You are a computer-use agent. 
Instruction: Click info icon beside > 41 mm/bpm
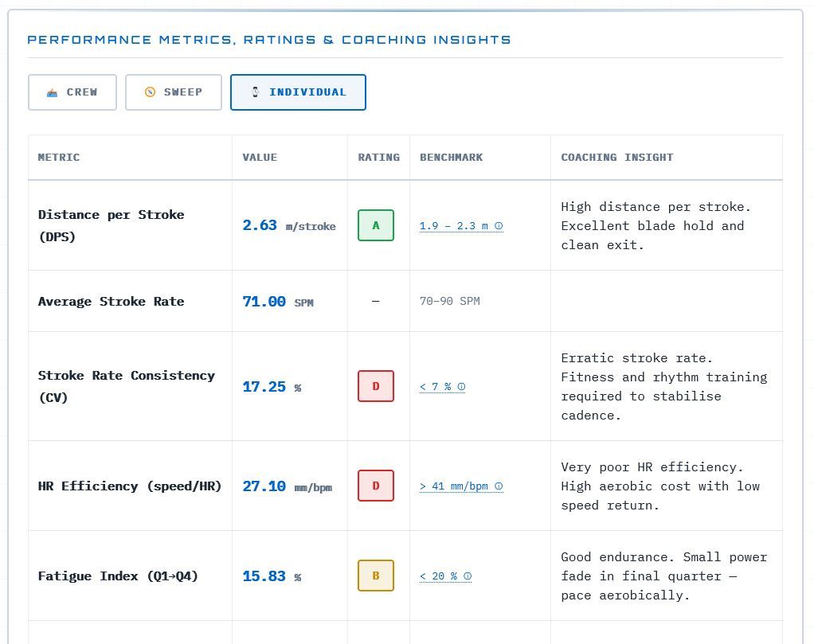499,486
